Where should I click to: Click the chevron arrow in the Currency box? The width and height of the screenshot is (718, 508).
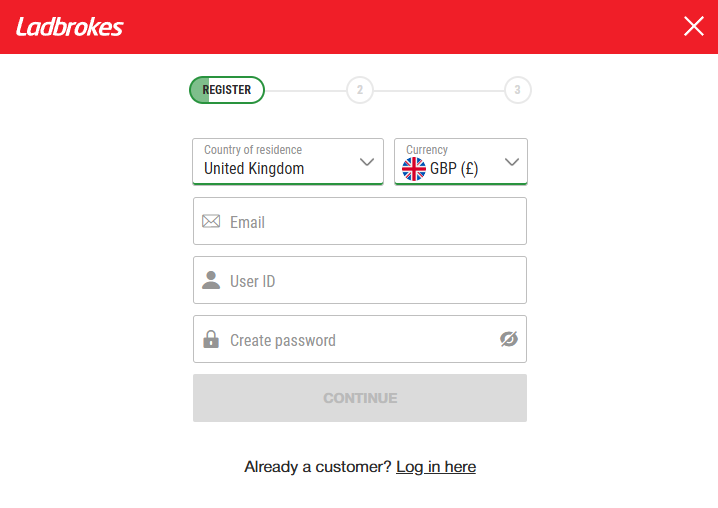[512, 161]
